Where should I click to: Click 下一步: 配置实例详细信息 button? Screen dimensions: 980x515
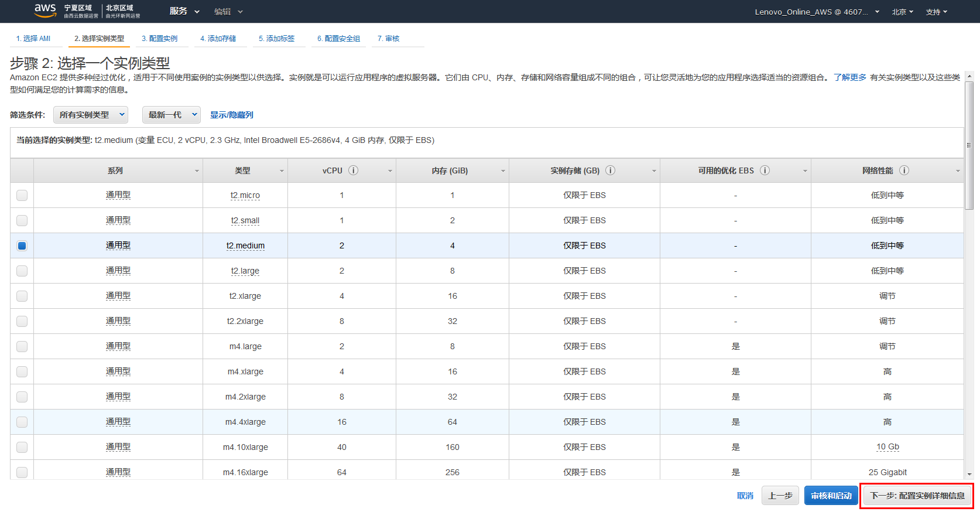[x=917, y=496]
